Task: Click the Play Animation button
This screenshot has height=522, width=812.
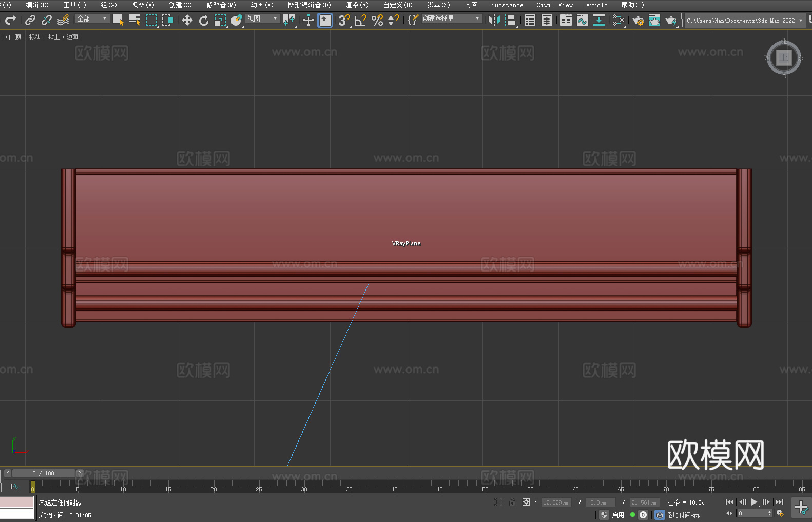Action: point(754,502)
